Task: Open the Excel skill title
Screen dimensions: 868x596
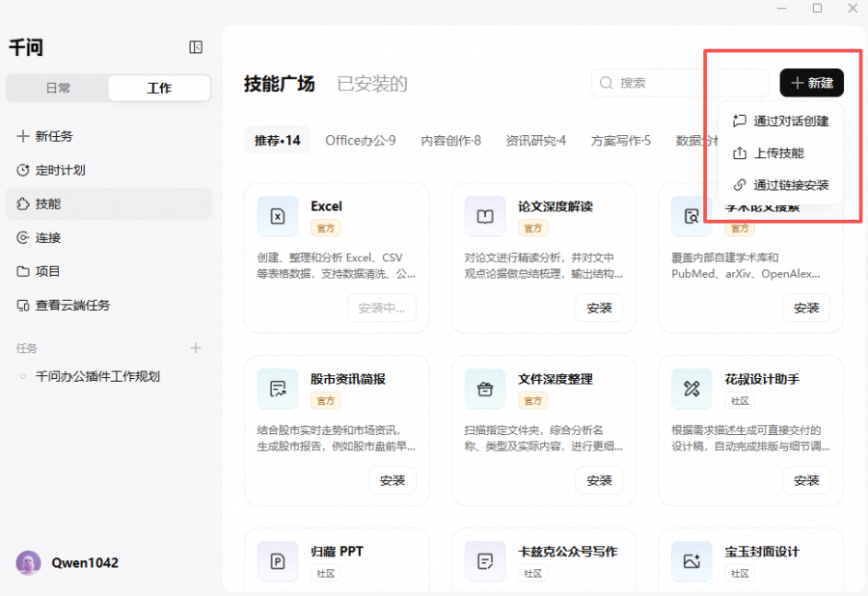Action: coord(327,206)
